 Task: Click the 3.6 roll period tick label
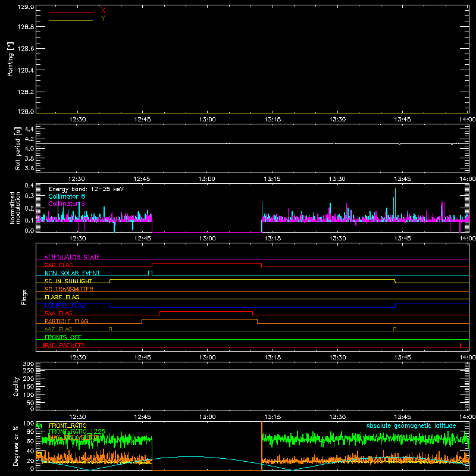29,168
